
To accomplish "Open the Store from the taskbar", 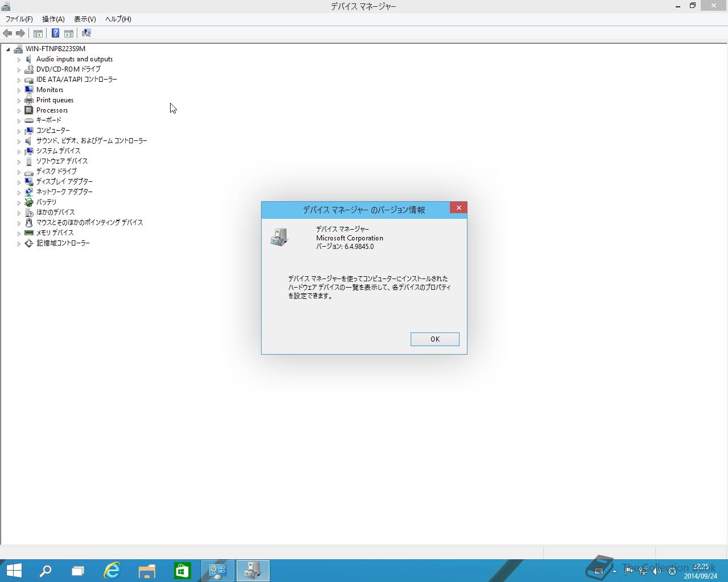I will (x=182, y=571).
